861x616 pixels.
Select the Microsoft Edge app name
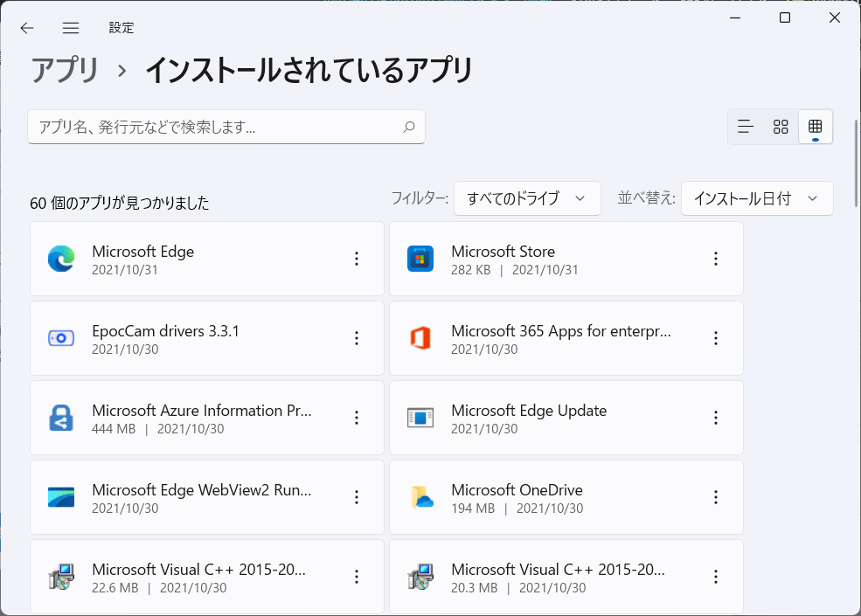tap(142, 252)
